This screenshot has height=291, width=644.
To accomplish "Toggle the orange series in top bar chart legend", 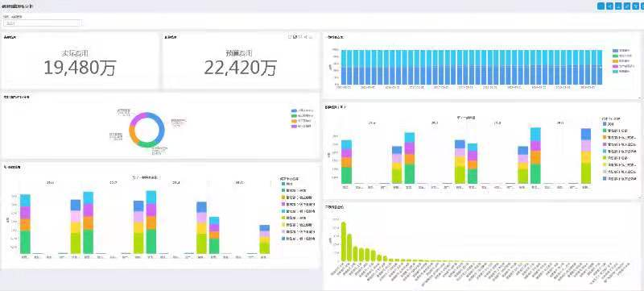I will 623,60.
